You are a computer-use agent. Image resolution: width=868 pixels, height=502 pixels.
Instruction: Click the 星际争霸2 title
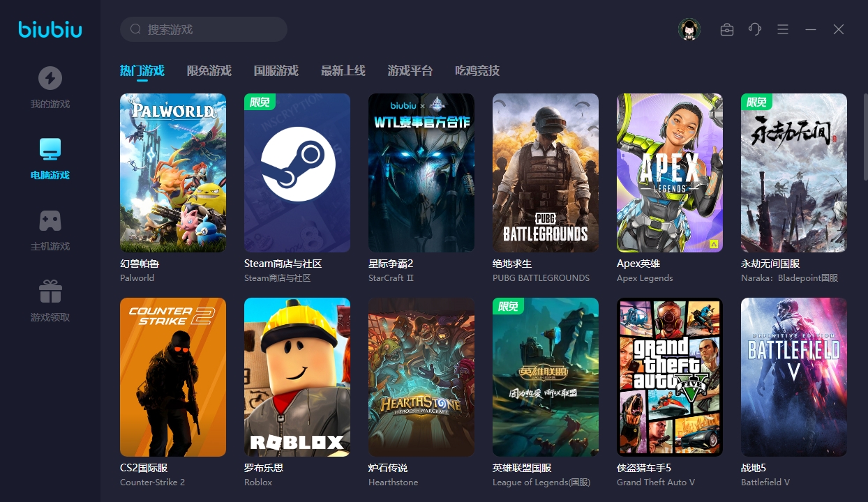391,264
